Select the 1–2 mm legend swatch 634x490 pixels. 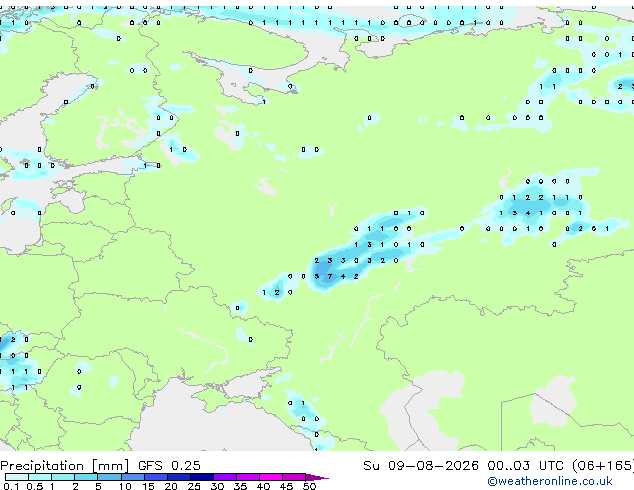pos(63,477)
